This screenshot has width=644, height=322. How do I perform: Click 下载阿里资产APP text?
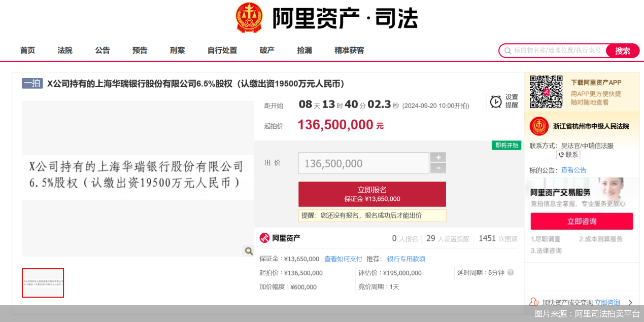(x=596, y=83)
